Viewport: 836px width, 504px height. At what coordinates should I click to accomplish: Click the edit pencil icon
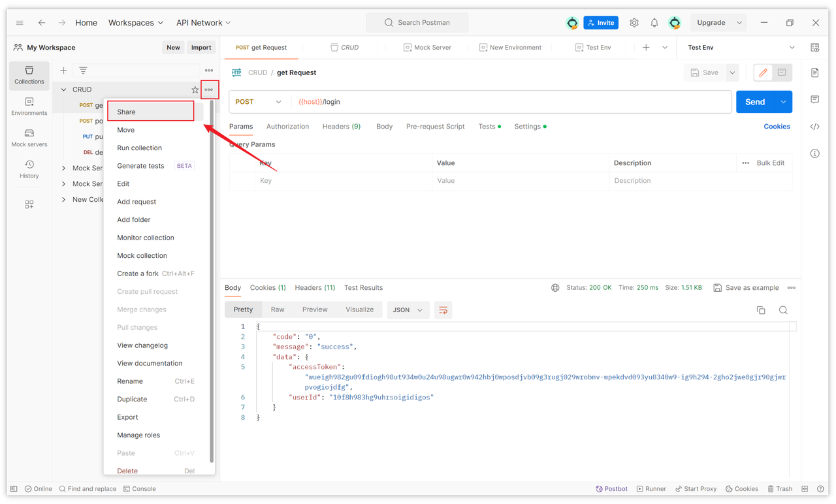tap(763, 72)
